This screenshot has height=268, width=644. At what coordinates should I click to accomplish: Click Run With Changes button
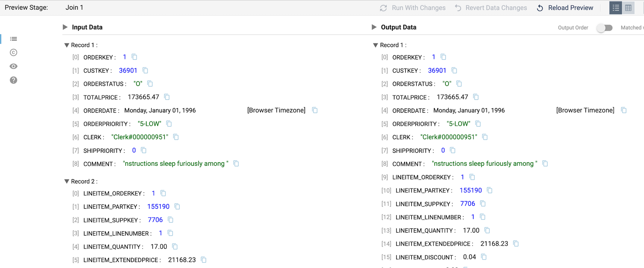click(x=413, y=8)
